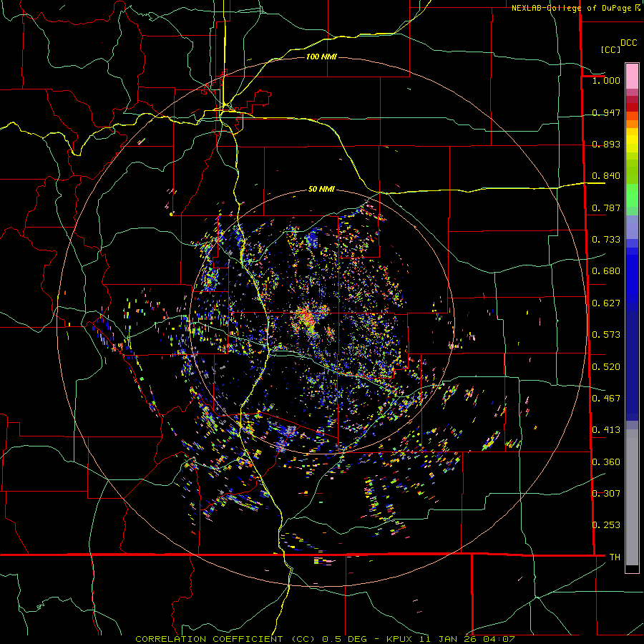This screenshot has width=644, height=644.
Task: Click the Correlation Coefficient caption at bottom
Action: pos(325,639)
